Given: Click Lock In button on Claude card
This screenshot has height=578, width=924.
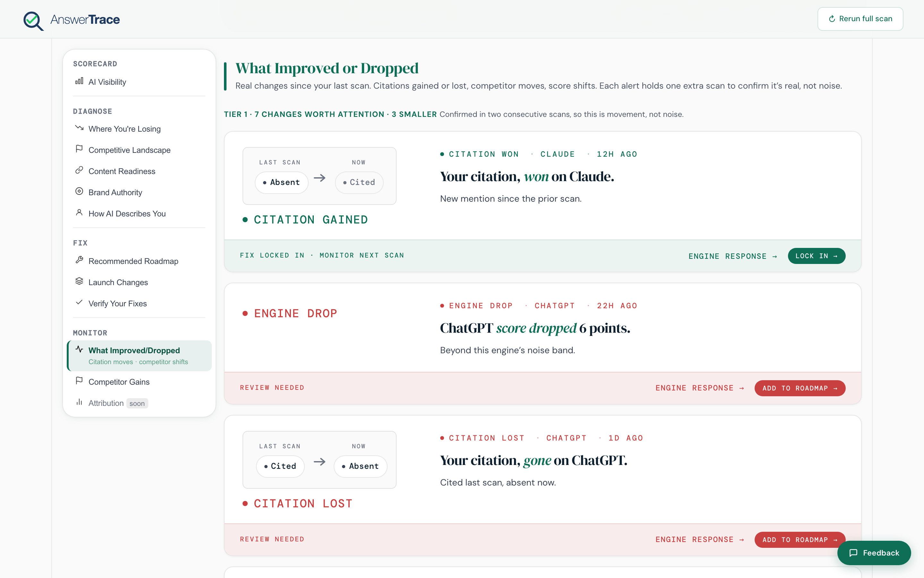Looking at the screenshot, I should [x=816, y=256].
